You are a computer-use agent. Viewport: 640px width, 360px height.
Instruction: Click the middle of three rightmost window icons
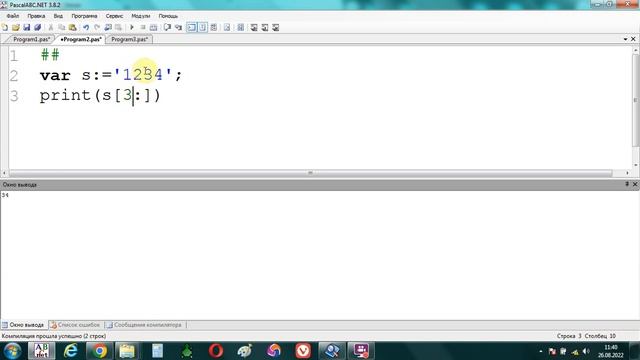click(265, 27)
